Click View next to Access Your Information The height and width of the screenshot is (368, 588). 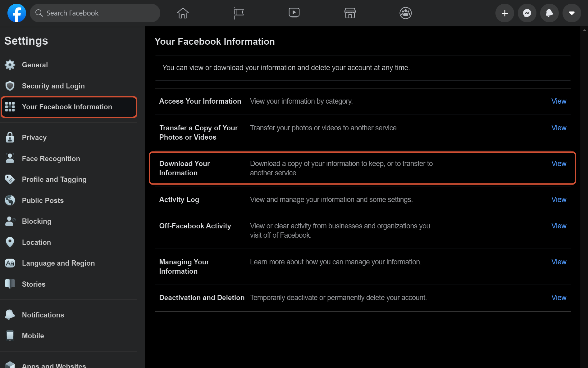[x=558, y=101]
